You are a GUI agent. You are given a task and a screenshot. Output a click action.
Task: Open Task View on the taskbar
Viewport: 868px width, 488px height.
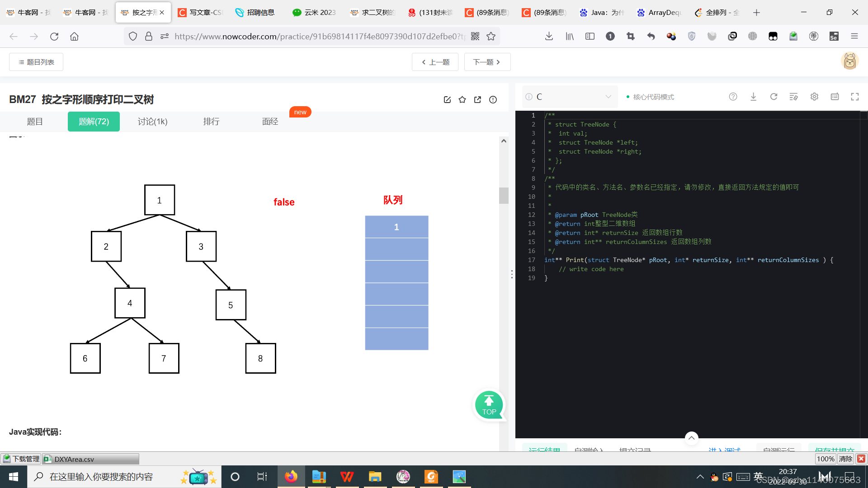click(x=262, y=477)
